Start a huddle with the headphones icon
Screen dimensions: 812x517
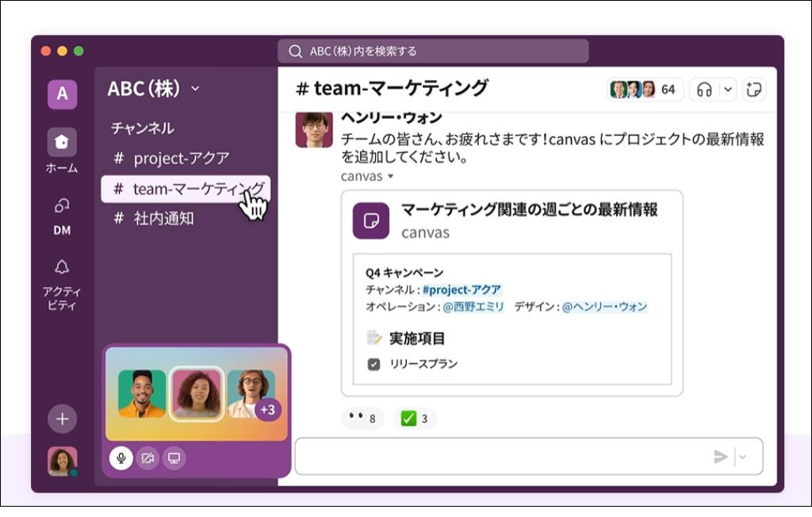(x=704, y=90)
